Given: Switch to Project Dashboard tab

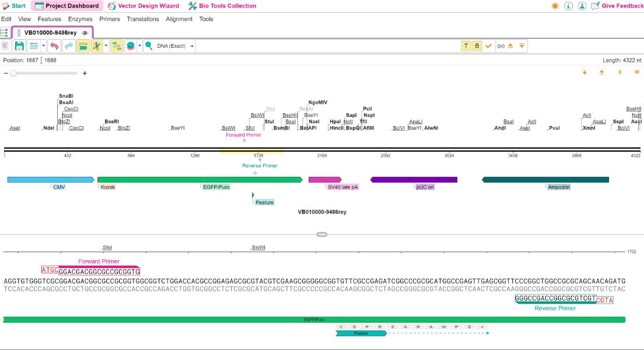Looking at the screenshot, I should (x=67, y=6).
